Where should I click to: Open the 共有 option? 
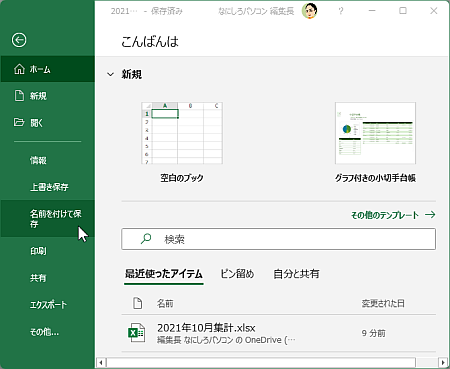[x=48, y=278]
